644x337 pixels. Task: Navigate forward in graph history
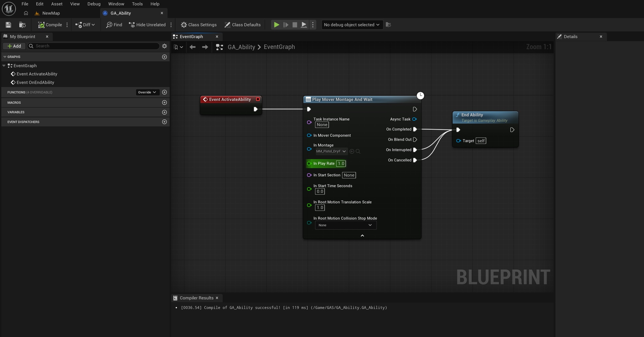tap(205, 47)
